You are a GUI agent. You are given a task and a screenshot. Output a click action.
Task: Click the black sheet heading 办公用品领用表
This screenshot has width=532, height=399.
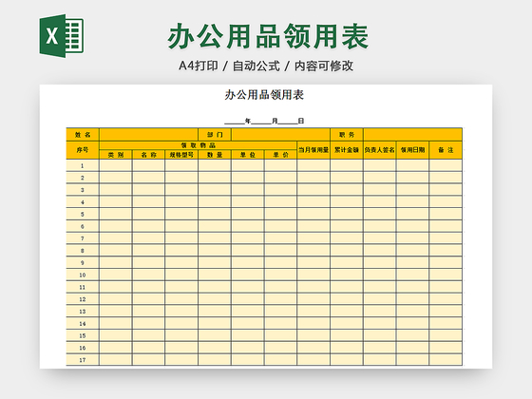(264, 95)
